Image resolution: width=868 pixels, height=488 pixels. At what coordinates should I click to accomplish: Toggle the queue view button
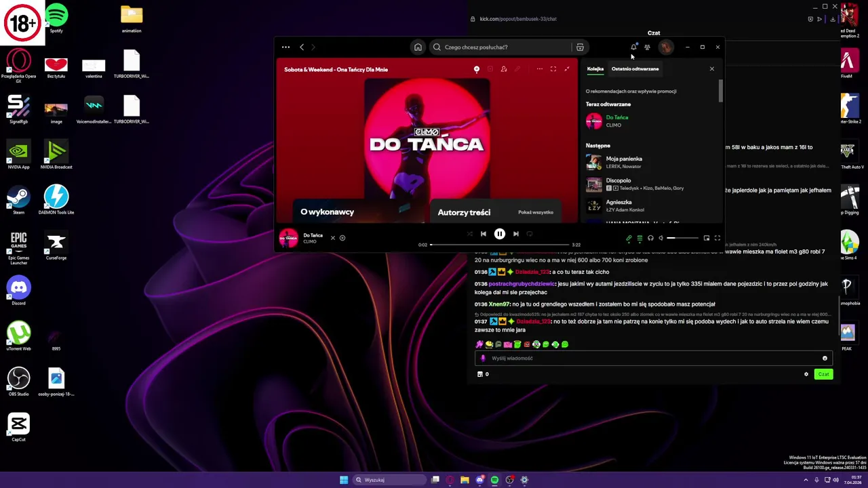(x=639, y=238)
